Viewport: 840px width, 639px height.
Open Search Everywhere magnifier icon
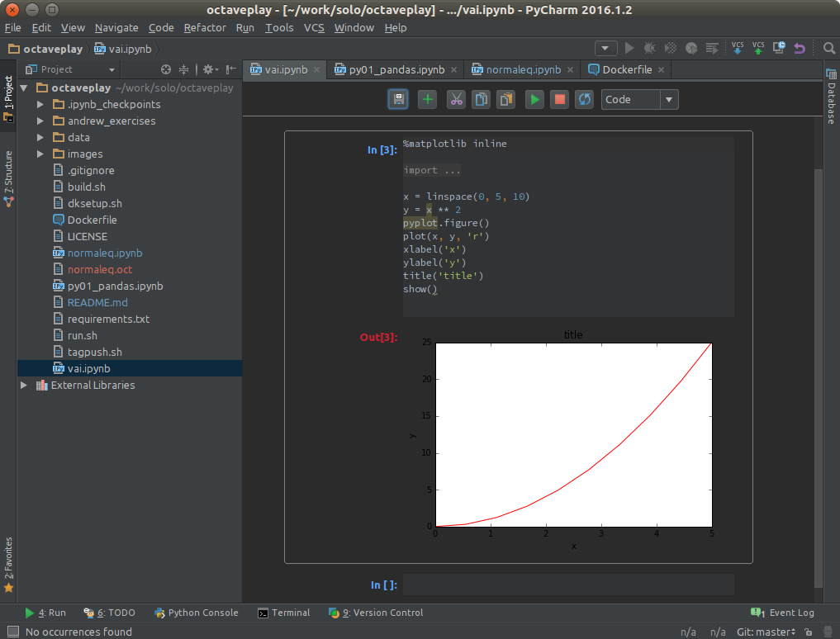click(x=829, y=48)
